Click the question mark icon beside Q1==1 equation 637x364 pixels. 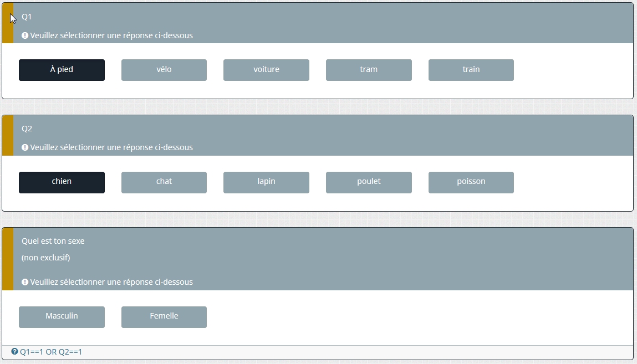(x=14, y=351)
